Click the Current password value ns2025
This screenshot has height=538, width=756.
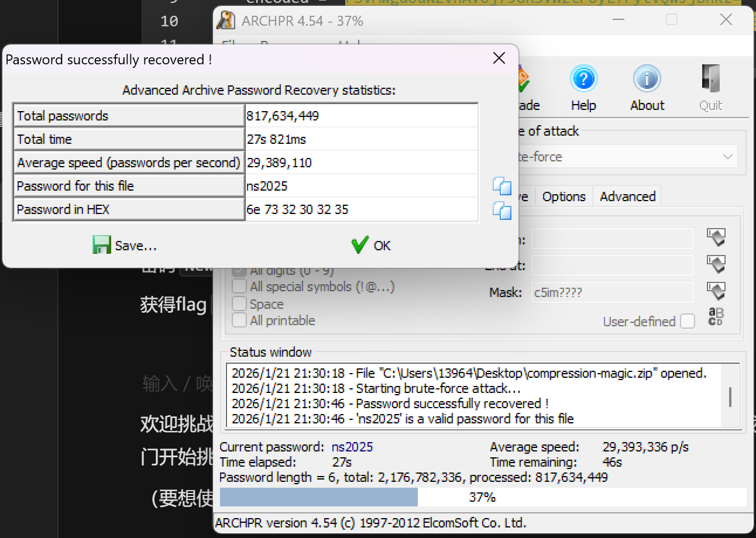352,447
